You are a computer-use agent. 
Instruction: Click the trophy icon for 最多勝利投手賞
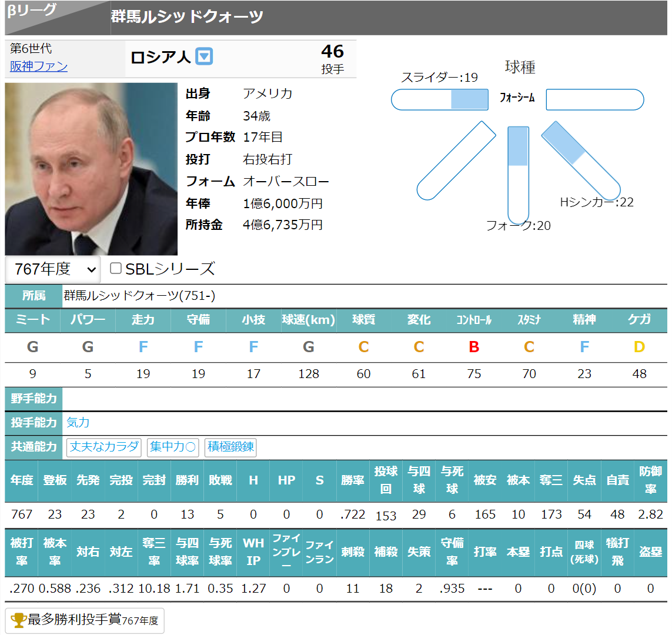[19, 620]
